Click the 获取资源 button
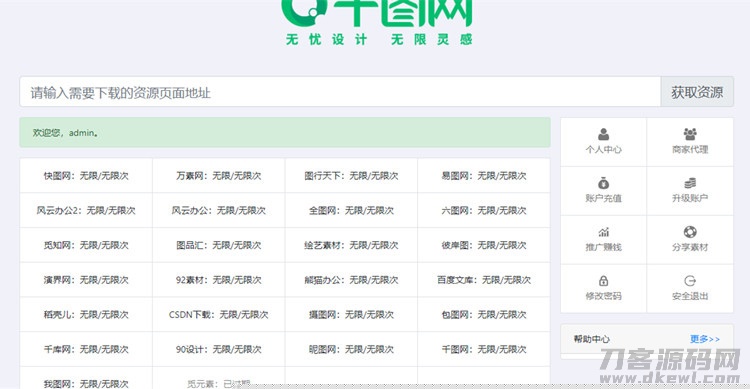The height and width of the screenshot is (389, 750). [697, 92]
